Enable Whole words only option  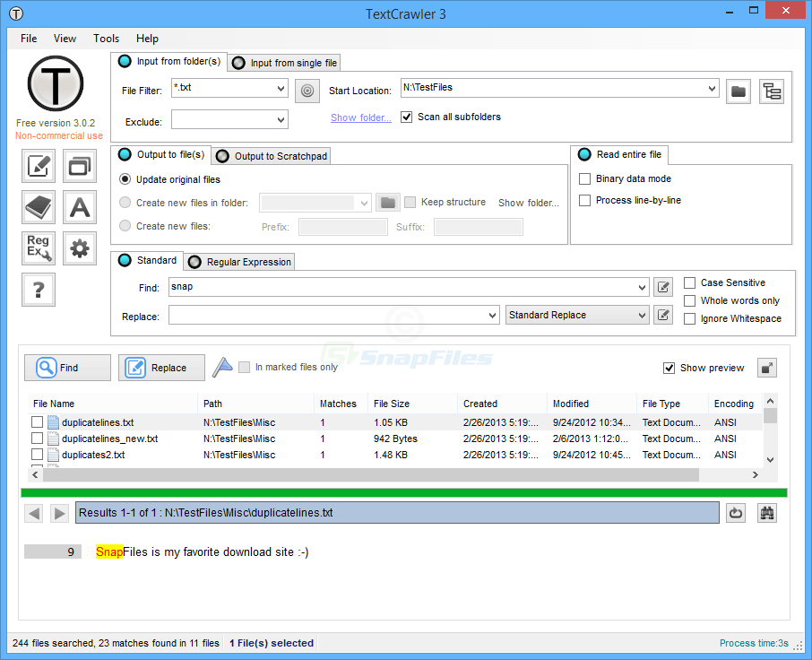coord(689,301)
